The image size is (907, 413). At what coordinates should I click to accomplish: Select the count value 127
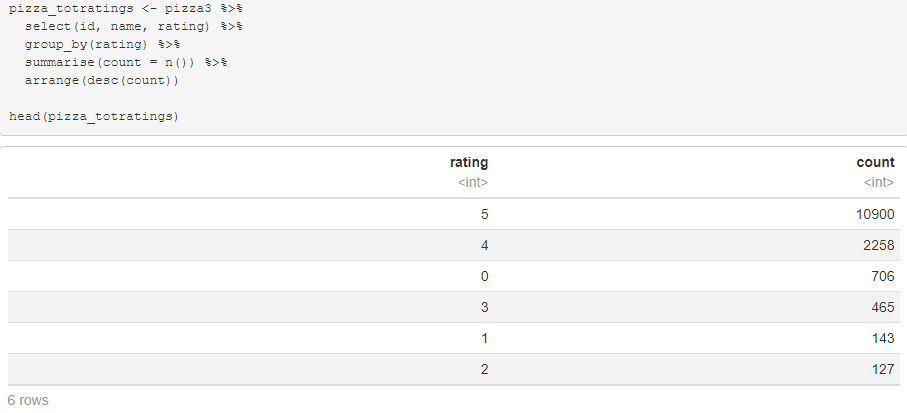click(x=881, y=369)
